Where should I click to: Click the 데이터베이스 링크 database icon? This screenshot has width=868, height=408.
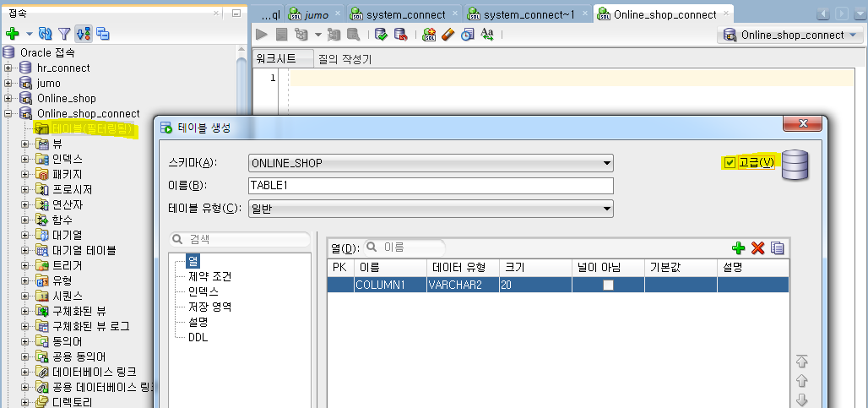pos(42,372)
